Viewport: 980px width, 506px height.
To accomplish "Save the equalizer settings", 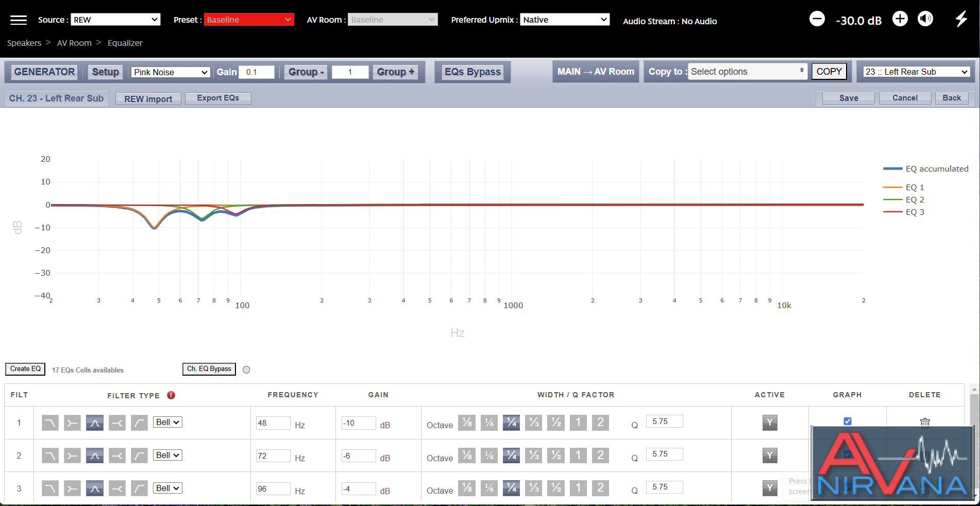I will point(849,98).
